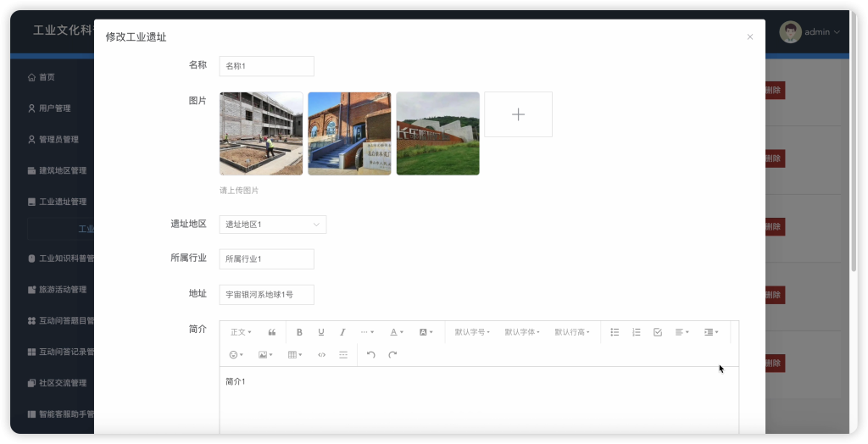Toggle bold formatting in editor toolbar
Viewport: 868px width, 444px height.
click(x=299, y=332)
